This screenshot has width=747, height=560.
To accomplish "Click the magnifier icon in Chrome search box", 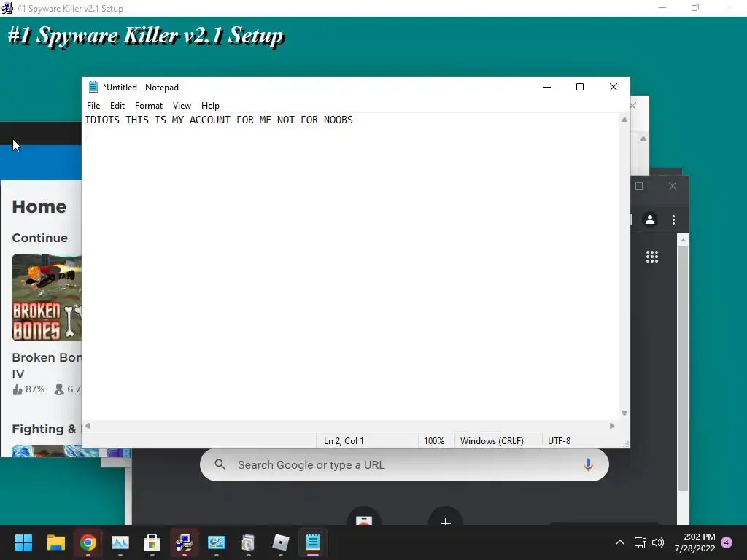I will [220, 464].
